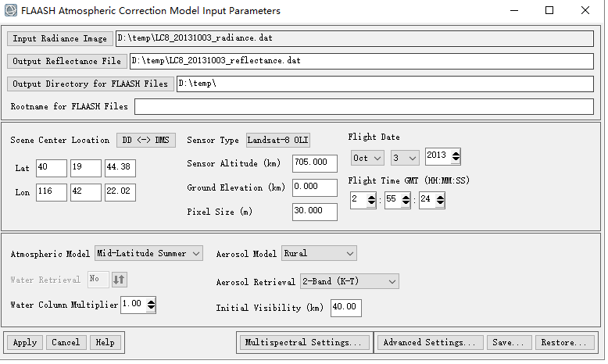Click the Restore... button
Screen dimensions: 608x364
[564, 343]
